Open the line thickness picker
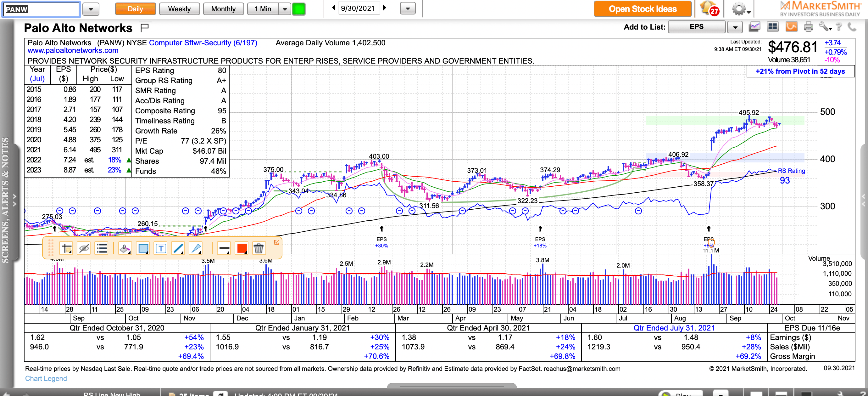This screenshot has height=396, width=868. (x=224, y=249)
